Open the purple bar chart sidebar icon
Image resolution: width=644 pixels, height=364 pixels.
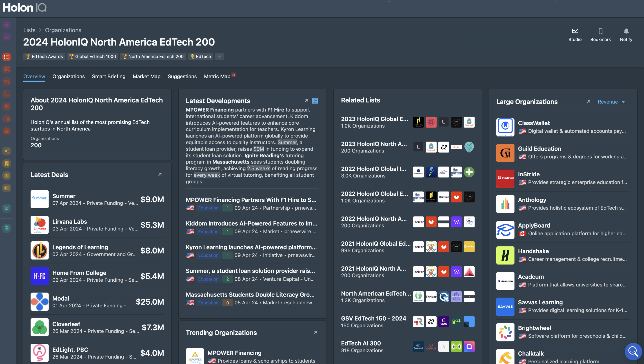pos(7,37)
